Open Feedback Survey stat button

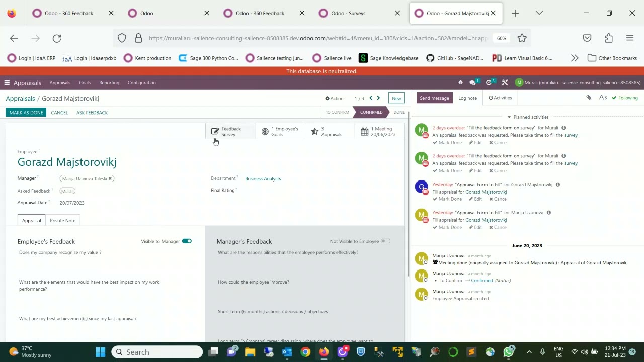click(x=230, y=132)
